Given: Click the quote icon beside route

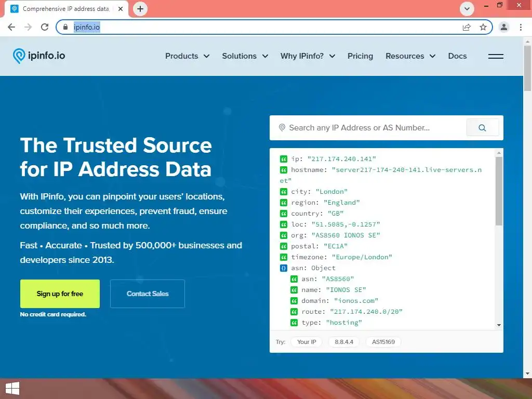Looking at the screenshot, I should click(x=294, y=312).
